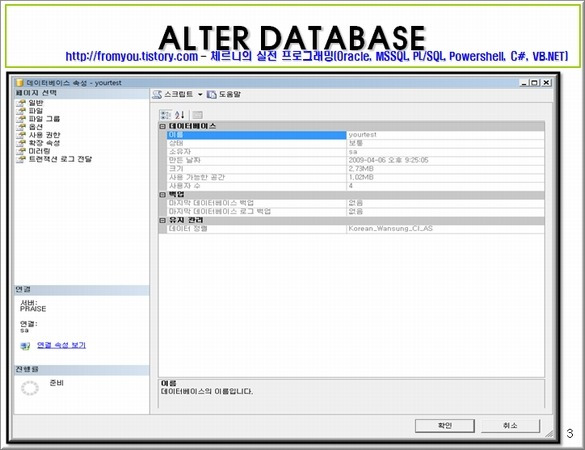The height and width of the screenshot is (450, 585).
Task: Open the 일반 page
Action: 36,103
